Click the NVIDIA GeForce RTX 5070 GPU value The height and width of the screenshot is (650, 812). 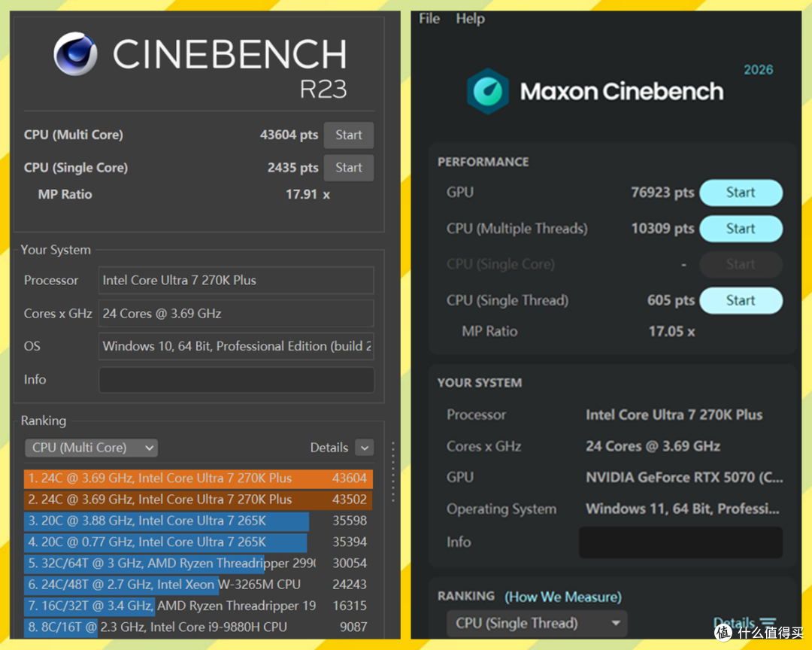point(684,478)
